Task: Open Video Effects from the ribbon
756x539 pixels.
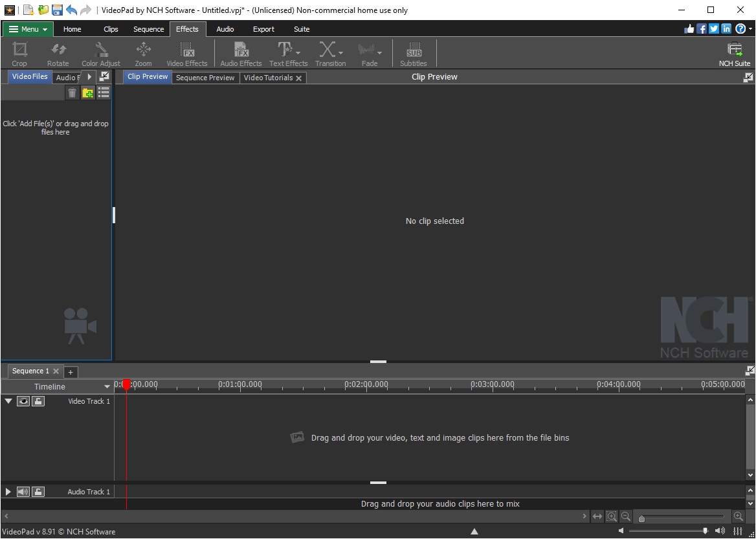Action: coord(186,54)
